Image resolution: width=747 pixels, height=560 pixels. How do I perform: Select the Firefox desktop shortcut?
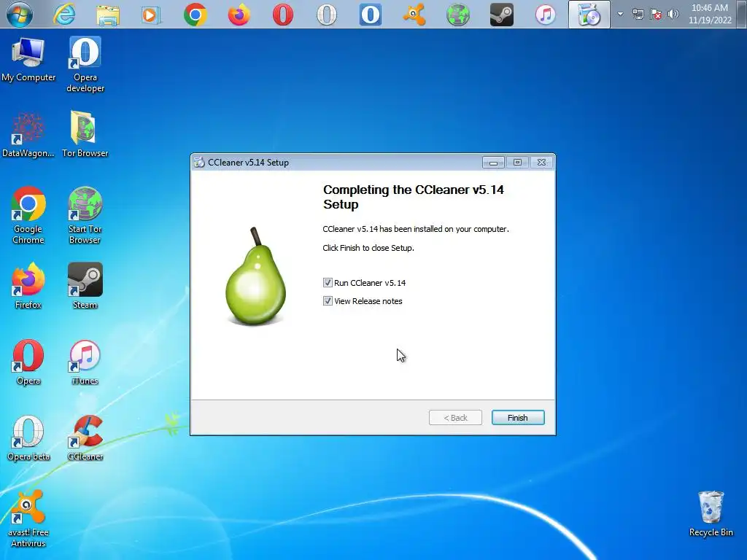(28, 286)
